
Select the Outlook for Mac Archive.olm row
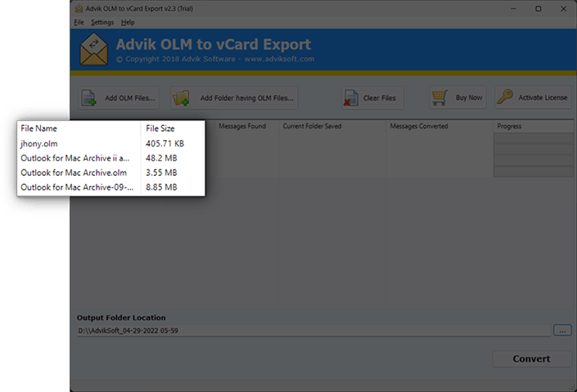(110, 173)
